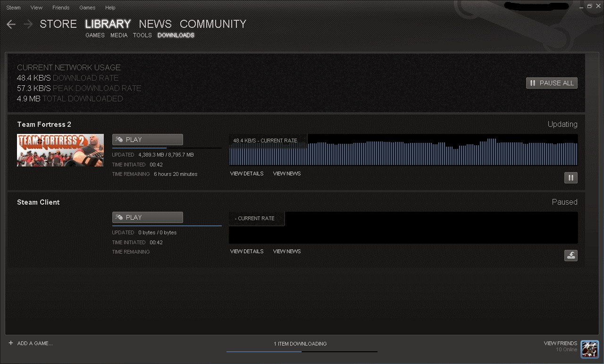Open the Games menu
This screenshot has height=364, width=604.
coord(87,8)
